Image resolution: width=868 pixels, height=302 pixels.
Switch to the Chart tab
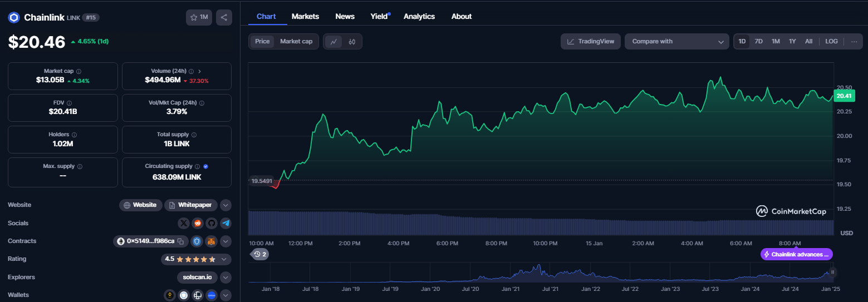point(266,16)
